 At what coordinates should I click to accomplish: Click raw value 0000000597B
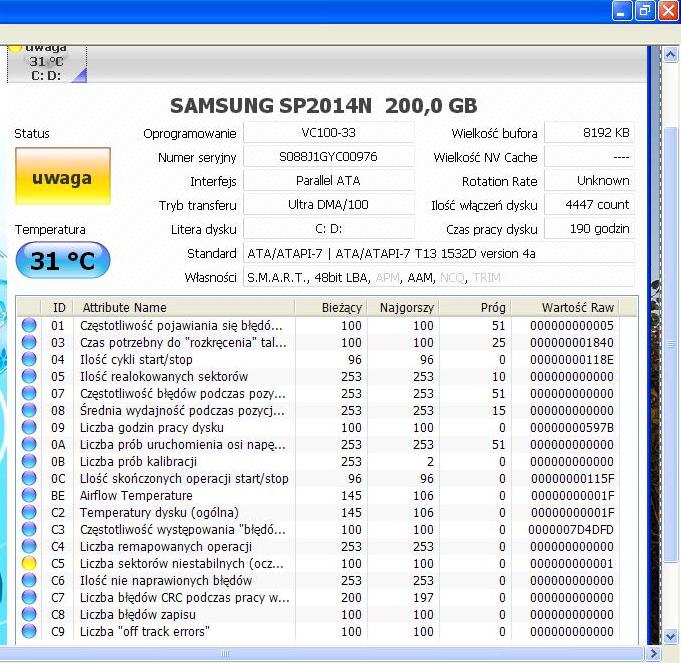click(572, 427)
